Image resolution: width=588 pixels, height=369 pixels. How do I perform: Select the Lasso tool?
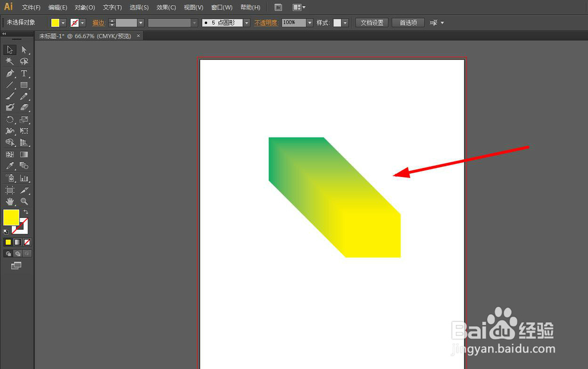(24, 61)
